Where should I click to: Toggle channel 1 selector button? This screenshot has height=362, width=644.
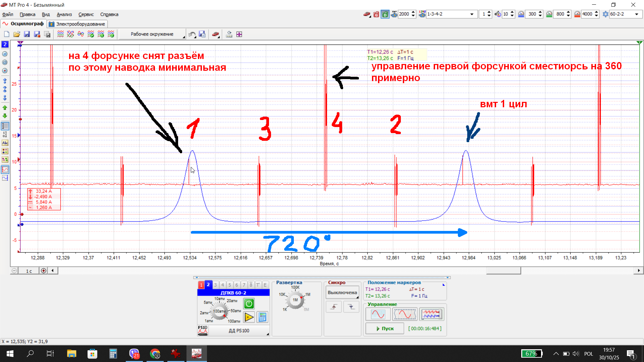(201, 285)
